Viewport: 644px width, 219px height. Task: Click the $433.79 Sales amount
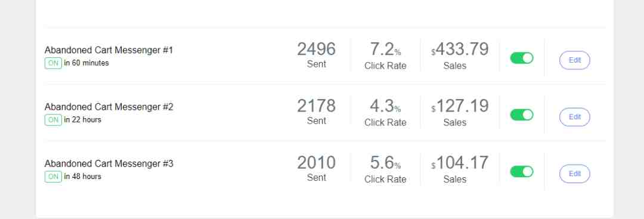click(x=460, y=50)
